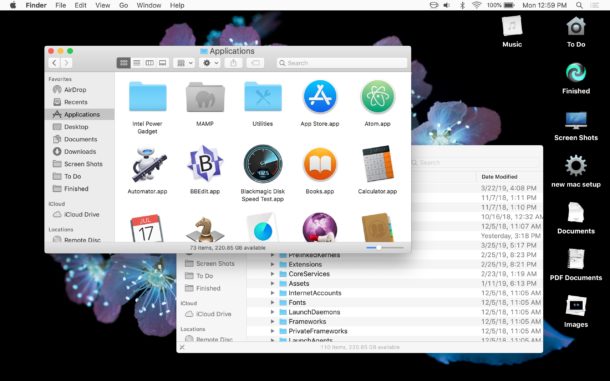Screen dimensions: 610x381
Task: Click the Bluetooth menu bar icon
Action: (463, 5)
